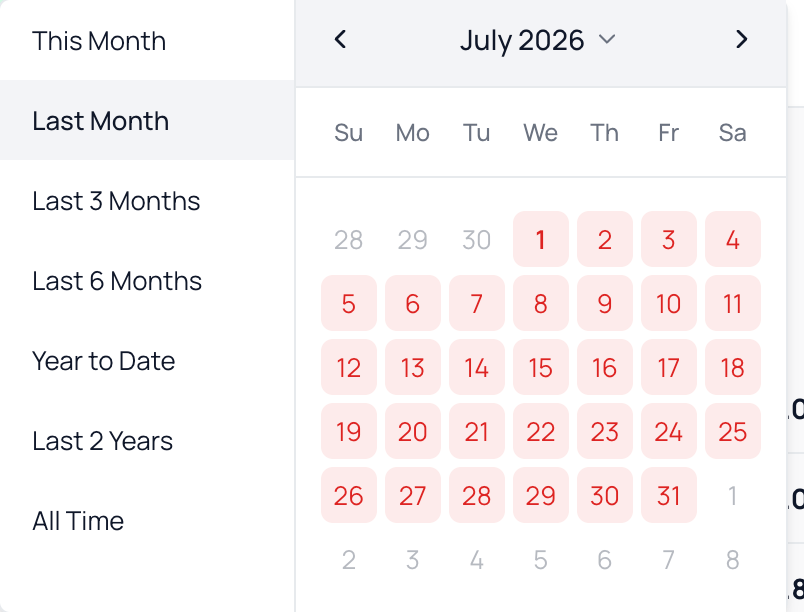804x612 pixels.
Task: Select the Last 2 Years preset
Action: click(147, 440)
